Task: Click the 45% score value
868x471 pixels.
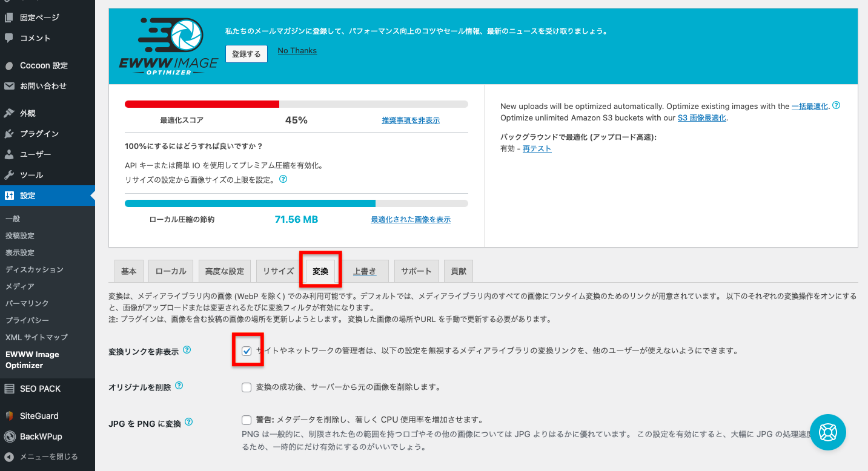Action: pos(296,120)
